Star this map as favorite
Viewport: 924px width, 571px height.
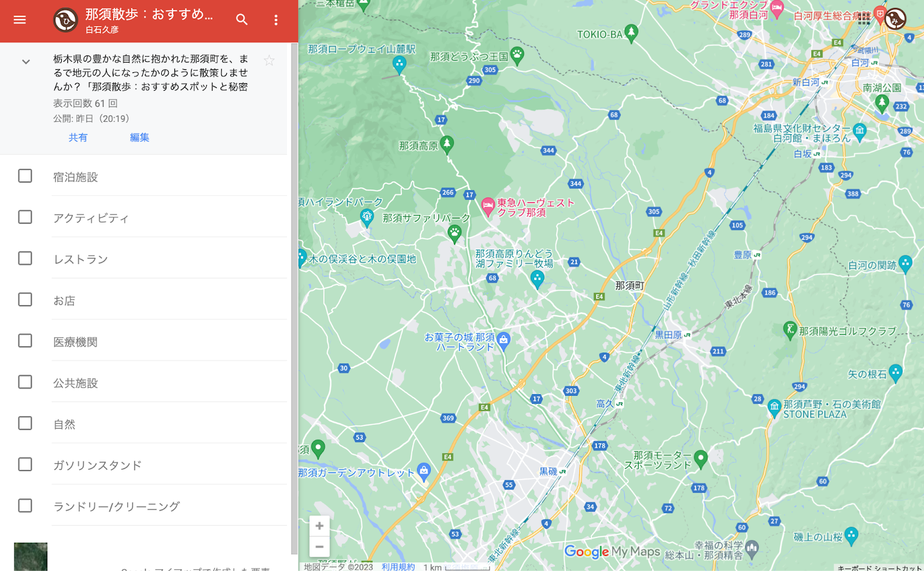tap(269, 60)
